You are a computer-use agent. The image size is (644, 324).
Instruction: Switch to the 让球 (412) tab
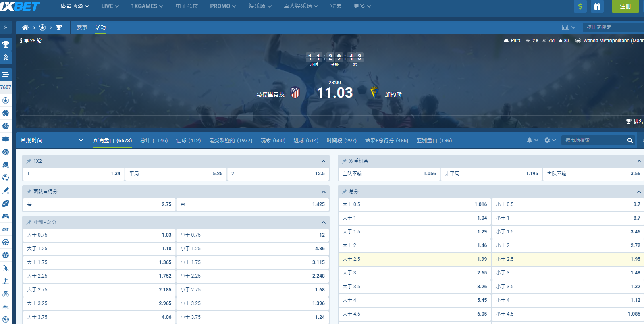(x=188, y=140)
